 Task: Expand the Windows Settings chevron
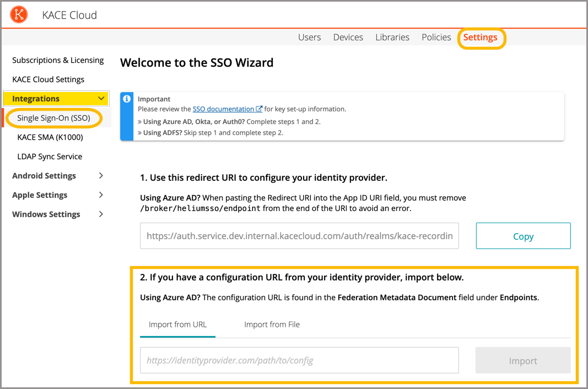101,214
